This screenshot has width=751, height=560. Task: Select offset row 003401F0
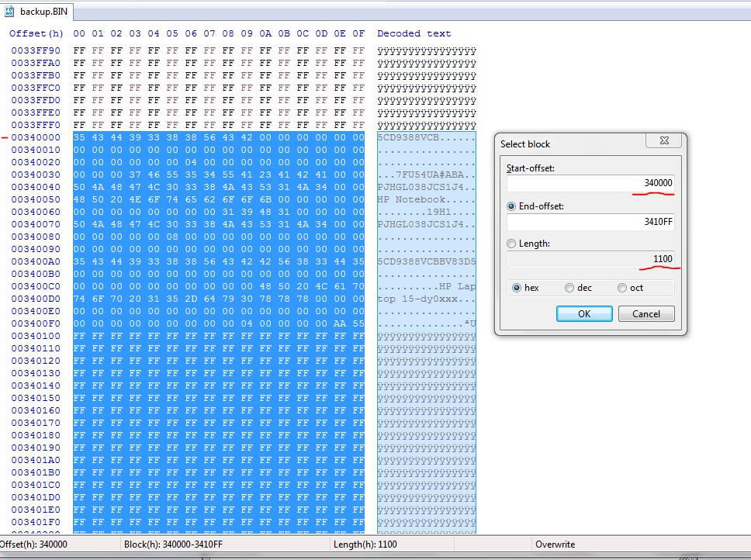coord(36,522)
